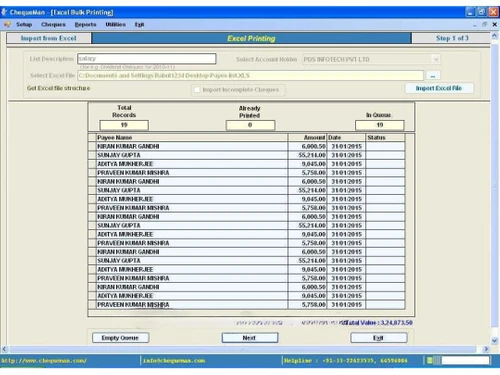Select the first PRAVEEN KUMAR MISHRA row
The image size is (500, 375).
247,173
